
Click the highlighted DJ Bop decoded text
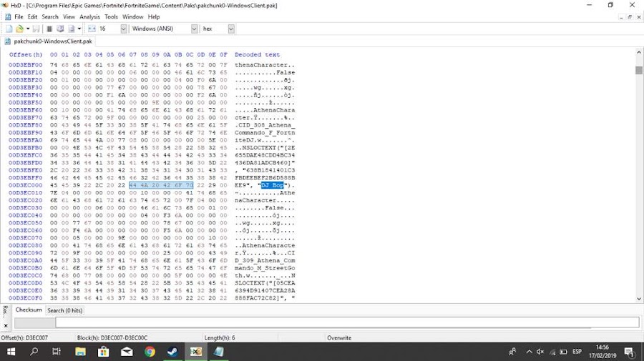click(x=272, y=185)
